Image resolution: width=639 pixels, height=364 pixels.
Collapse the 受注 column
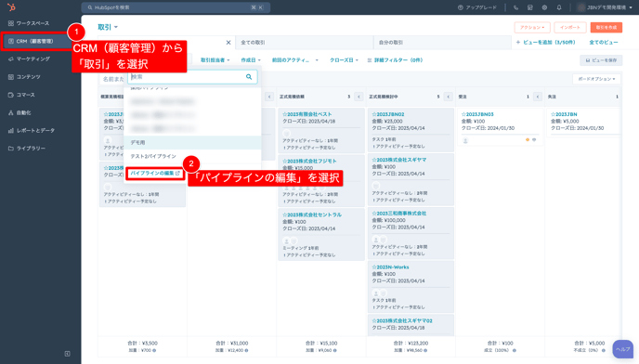538,97
